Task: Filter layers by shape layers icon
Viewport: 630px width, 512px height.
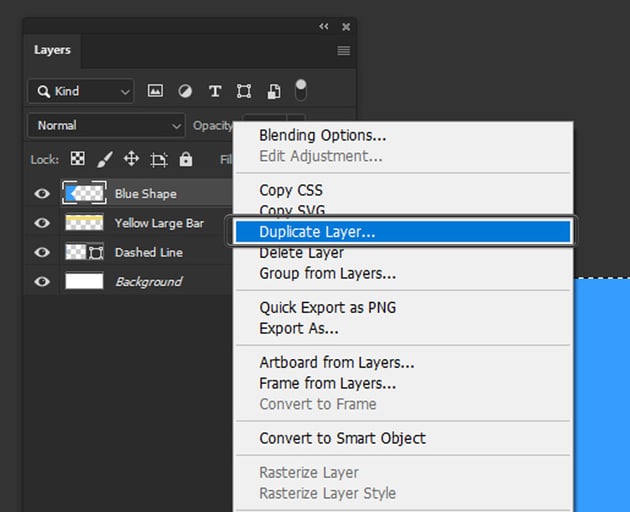Action: point(244,91)
